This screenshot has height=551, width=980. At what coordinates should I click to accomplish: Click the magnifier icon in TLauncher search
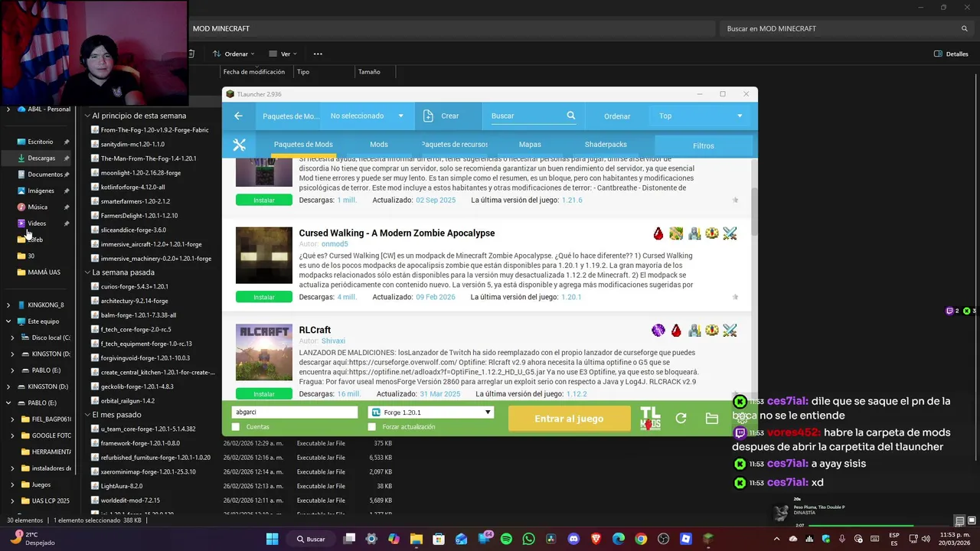point(570,116)
